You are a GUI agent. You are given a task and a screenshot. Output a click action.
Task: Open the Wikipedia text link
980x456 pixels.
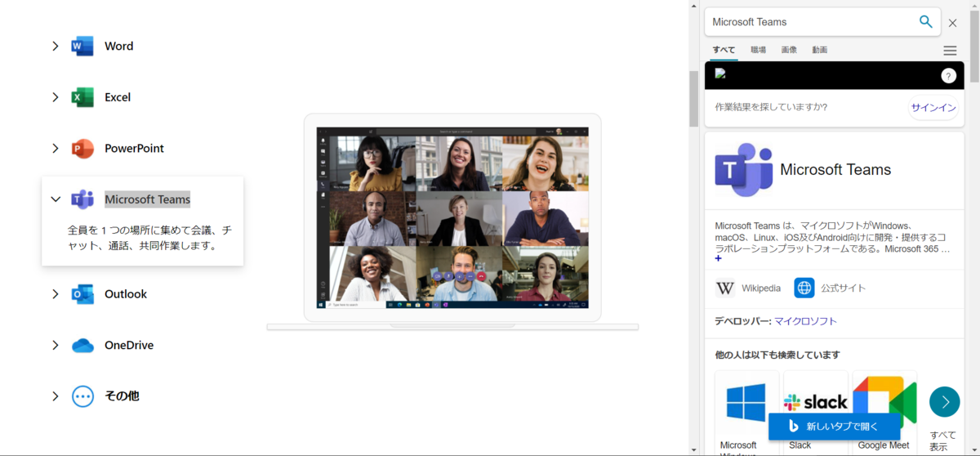761,288
